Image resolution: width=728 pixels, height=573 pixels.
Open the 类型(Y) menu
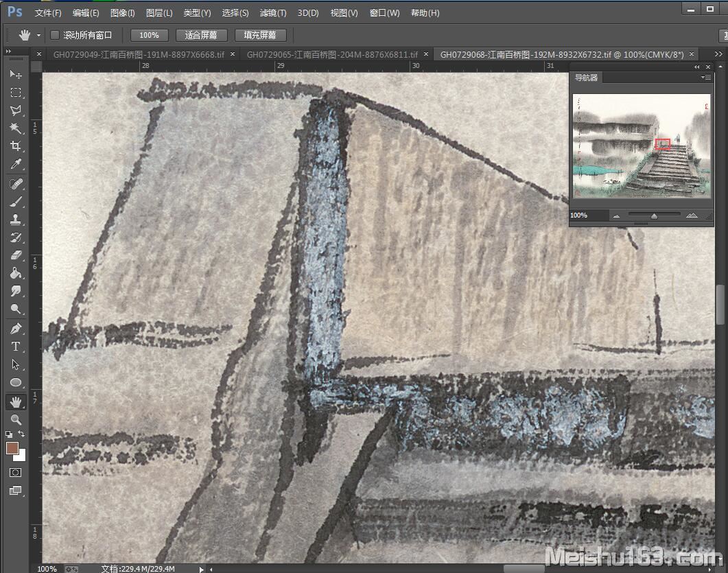pyautogui.click(x=197, y=13)
